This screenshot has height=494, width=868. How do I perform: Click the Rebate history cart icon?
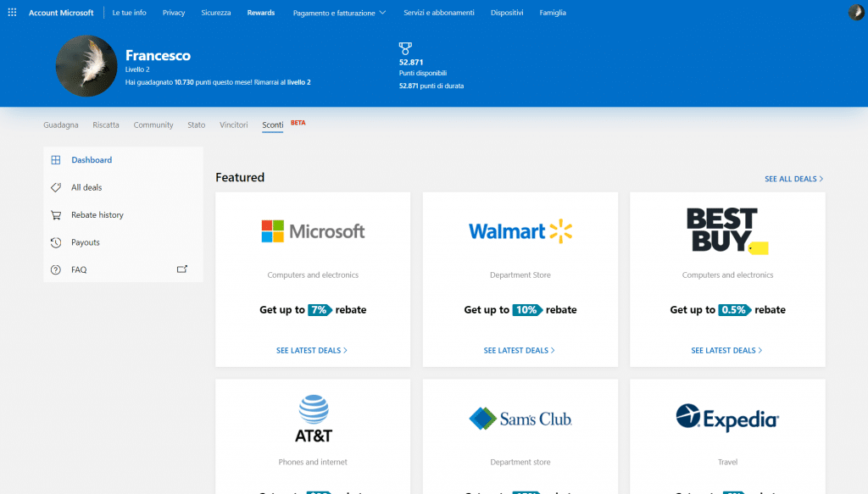tap(56, 215)
